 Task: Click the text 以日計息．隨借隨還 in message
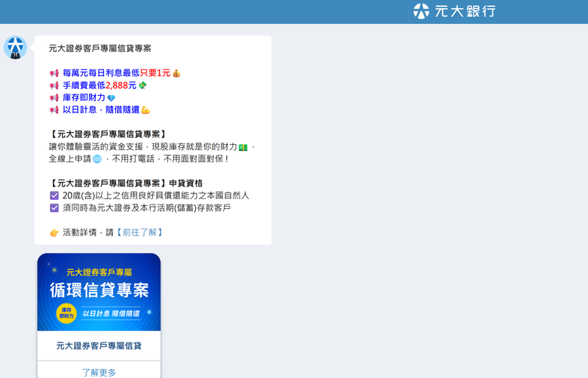pos(101,109)
